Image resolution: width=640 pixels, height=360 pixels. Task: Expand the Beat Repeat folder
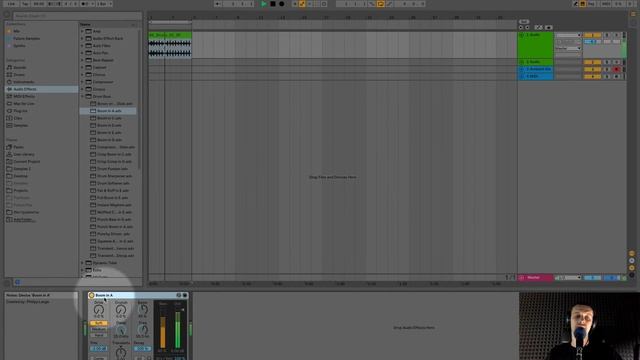tap(82, 60)
